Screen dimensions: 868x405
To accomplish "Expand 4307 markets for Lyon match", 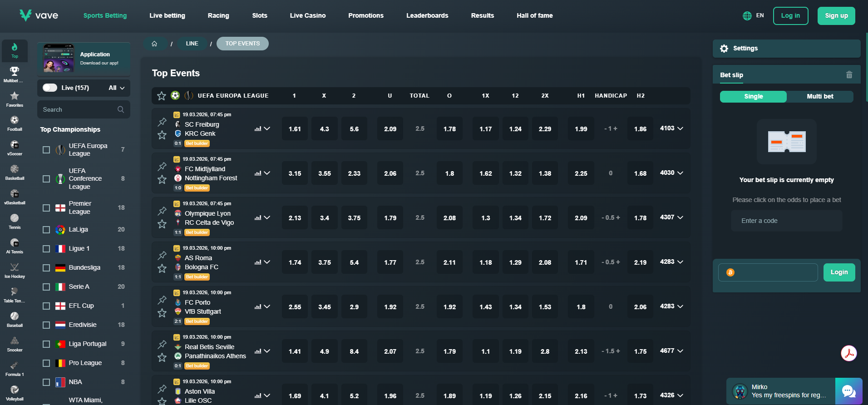I will 671,217.
